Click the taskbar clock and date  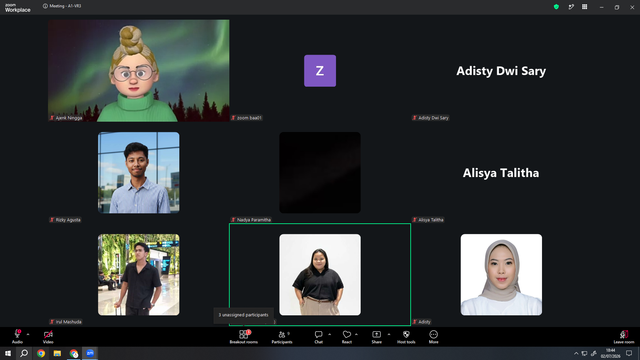611,353
